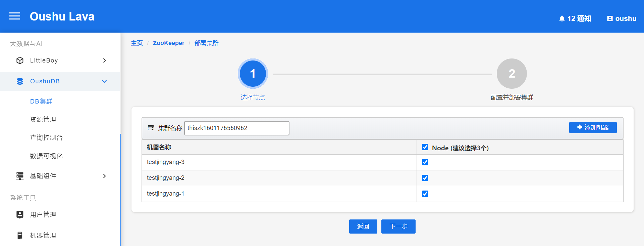Open the 查询控制台 menu item

(46, 138)
